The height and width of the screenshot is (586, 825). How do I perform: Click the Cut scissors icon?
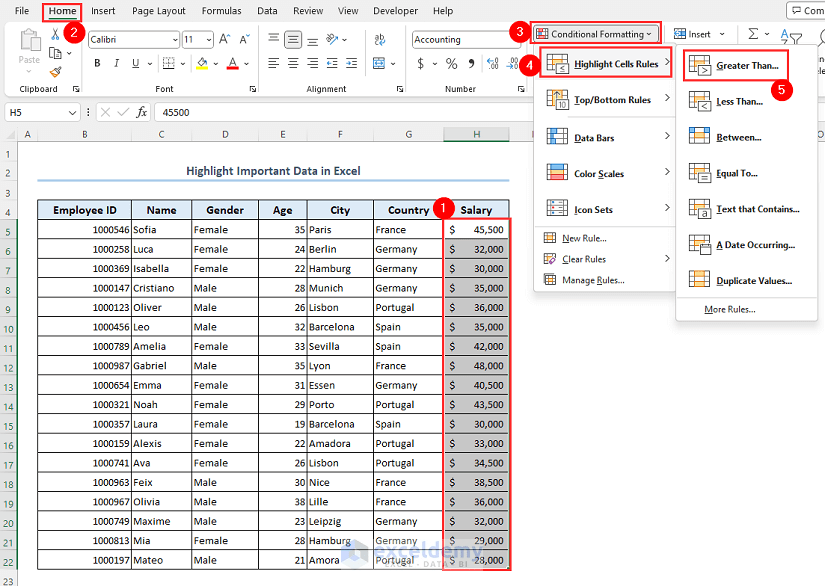click(55, 36)
